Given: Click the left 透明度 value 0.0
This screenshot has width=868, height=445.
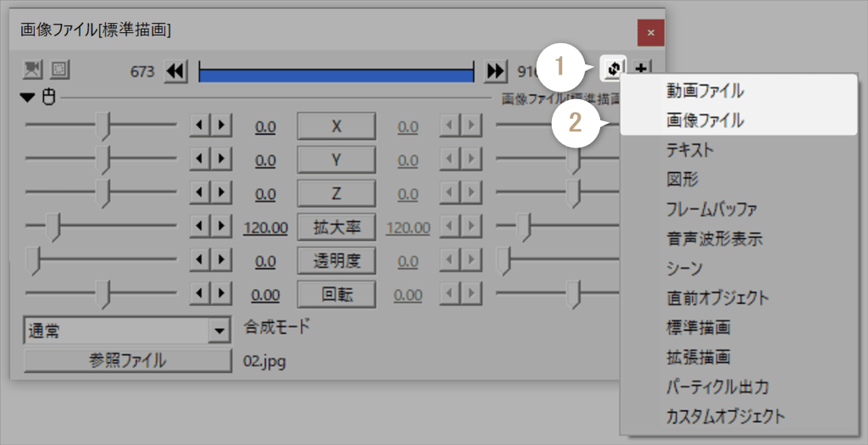Looking at the screenshot, I should pos(265,262).
